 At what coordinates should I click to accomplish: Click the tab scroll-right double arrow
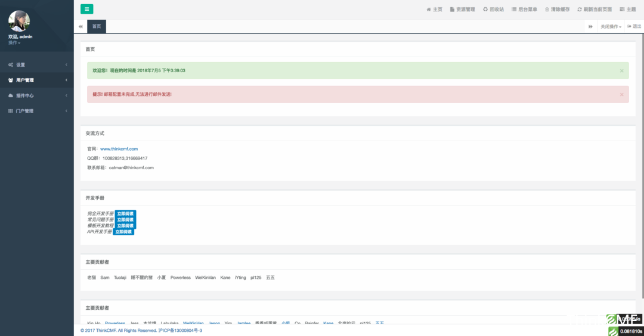point(590,26)
